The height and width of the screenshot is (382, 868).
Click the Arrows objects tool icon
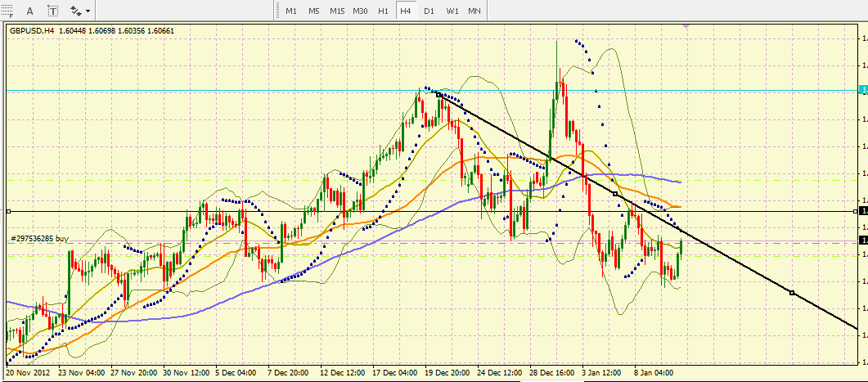[x=76, y=11]
